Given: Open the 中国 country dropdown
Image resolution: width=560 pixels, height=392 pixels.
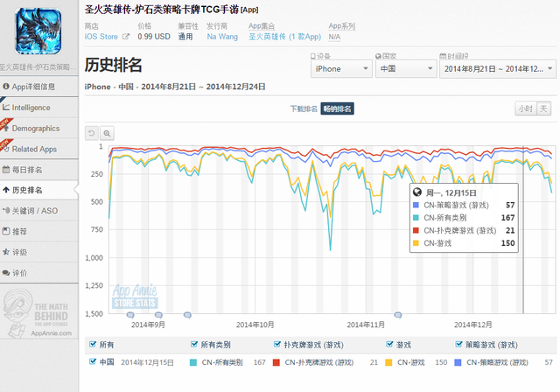Looking at the screenshot, I should coord(406,68).
